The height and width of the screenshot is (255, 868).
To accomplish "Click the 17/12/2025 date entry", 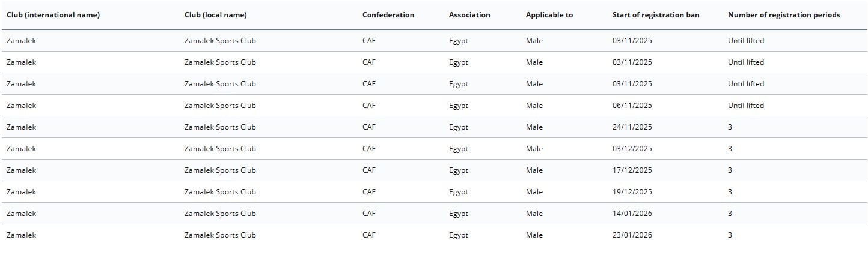I will pos(632,170).
